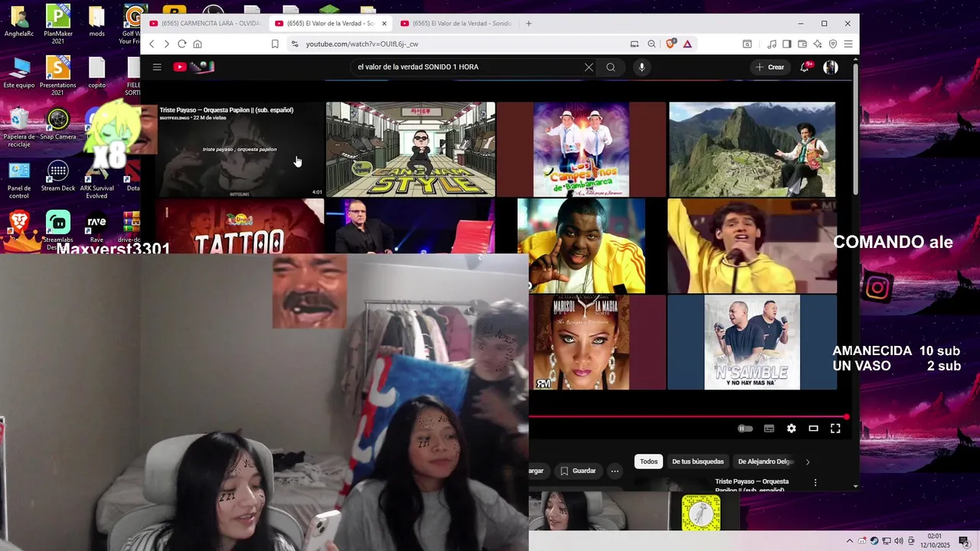Open the Marisol y La Magia thumbnail
This screenshot has width=980, height=551.
point(598,343)
